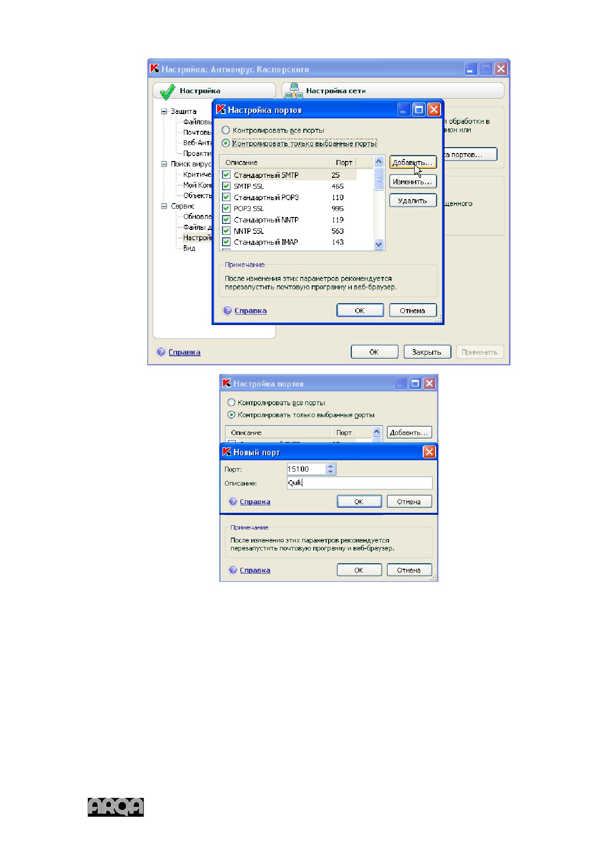Cancel the Новый порт dialog

[x=409, y=502]
